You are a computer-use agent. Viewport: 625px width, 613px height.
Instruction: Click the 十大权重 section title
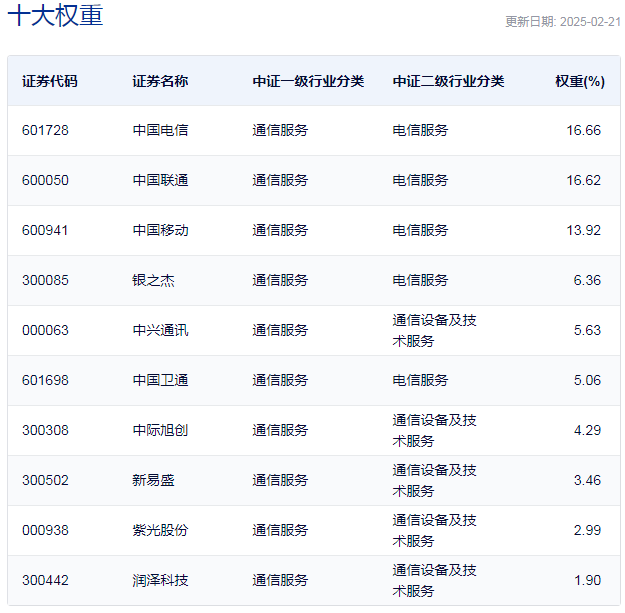click(x=55, y=16)
